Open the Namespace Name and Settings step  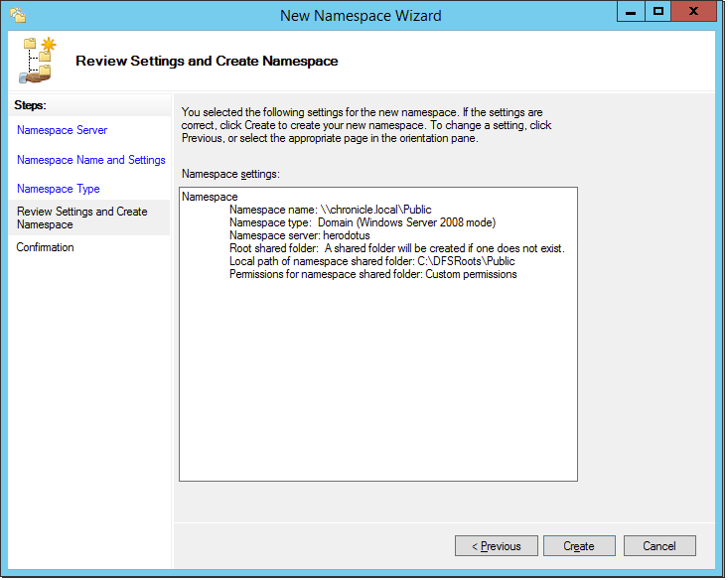[x=91, y=160]
